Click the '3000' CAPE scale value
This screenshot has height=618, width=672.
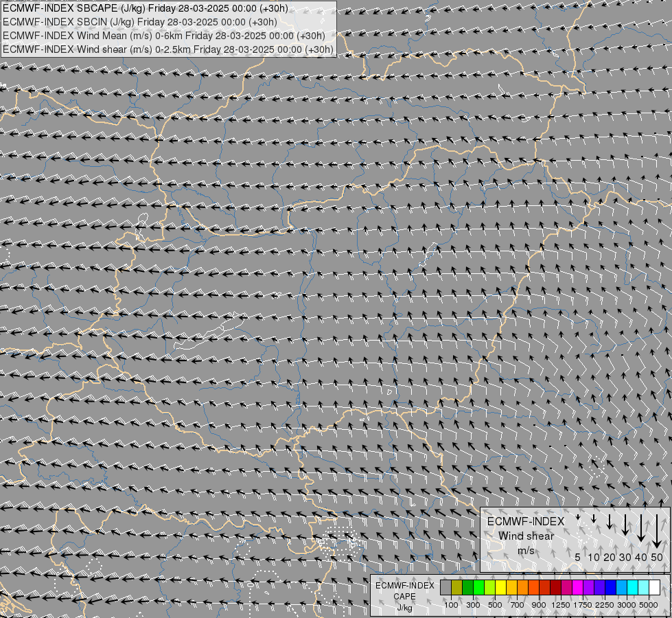point(627,605)
